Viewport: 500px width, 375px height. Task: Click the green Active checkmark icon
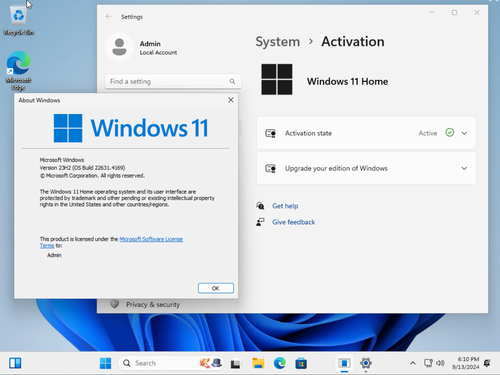[x=449, y=133]
